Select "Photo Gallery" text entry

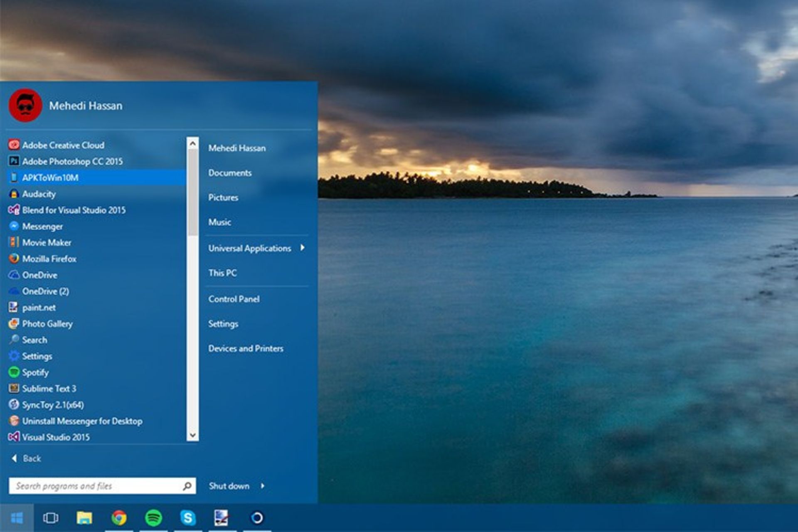pos(47,323)
